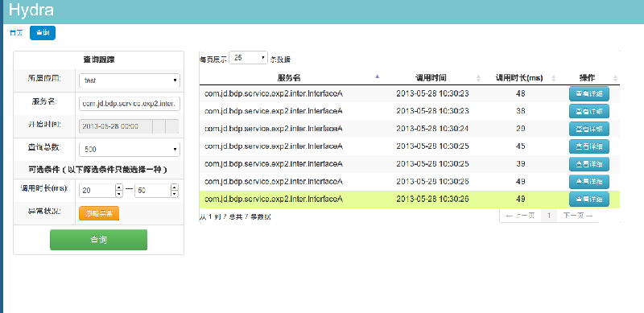Go to 上一页 previous page
Screen dimensions: 644x313
pos(520,216)
